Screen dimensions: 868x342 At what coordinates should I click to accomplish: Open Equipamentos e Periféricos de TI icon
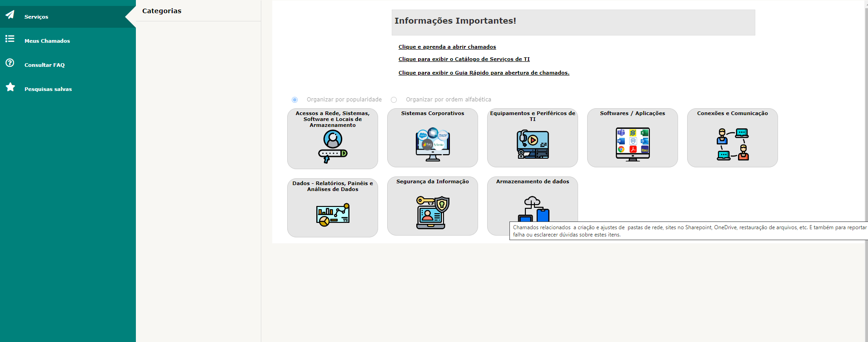tap(533, 144)
